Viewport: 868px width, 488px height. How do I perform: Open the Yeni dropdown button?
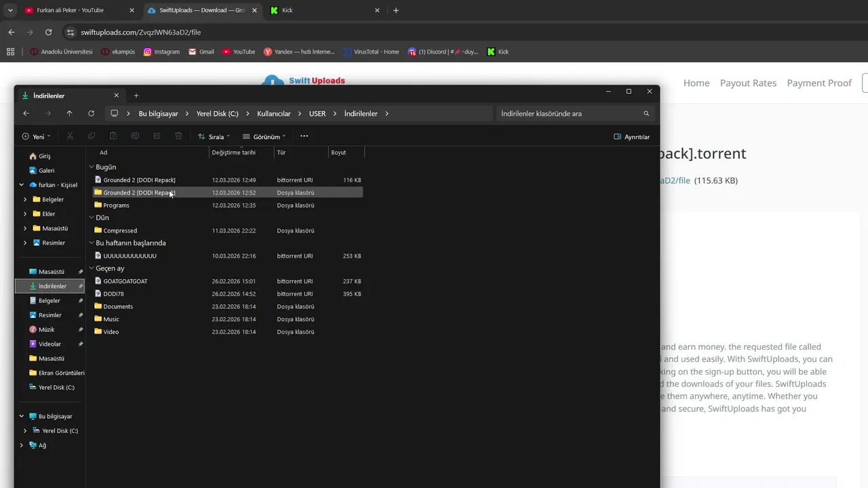tap(37, 136)
